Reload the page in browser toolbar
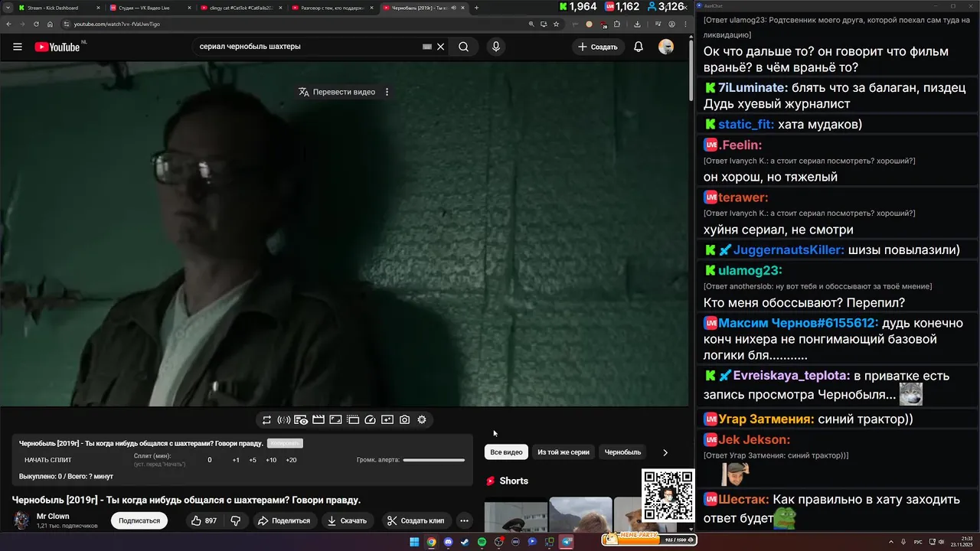The height and width of the screenshot is (551, 980). click(x=36, y=24)
